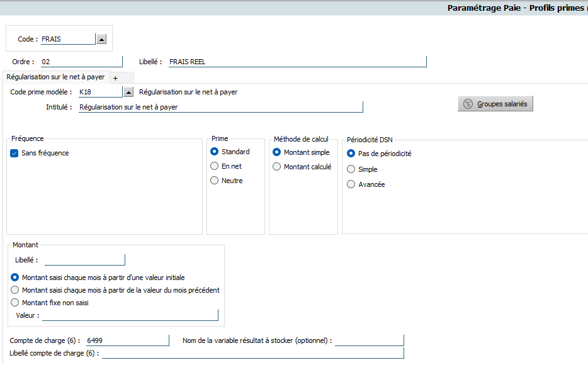This screenshot has height=365, width=588.
Task: Expand the Code prime modèle K18 dropdown
Action: tap(128, 92)
